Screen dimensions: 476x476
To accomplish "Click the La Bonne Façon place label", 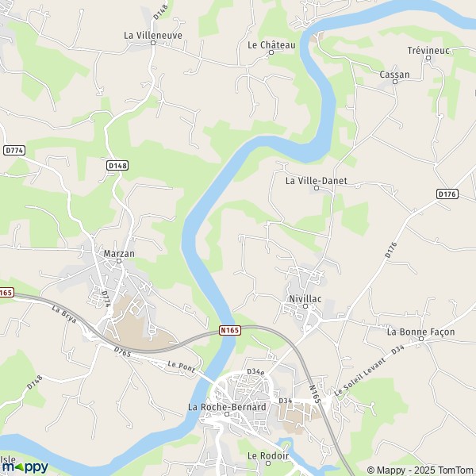I will [421, 332].
